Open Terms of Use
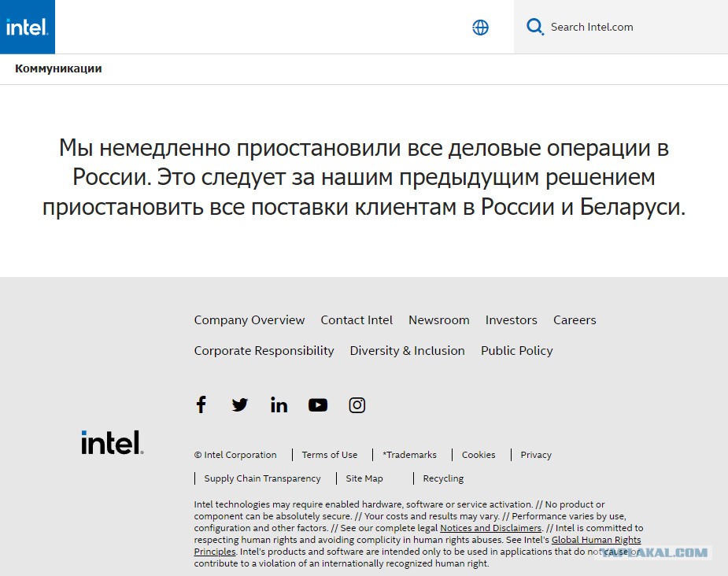Viewport: 728px width, 576px height. tap(330, 455)
